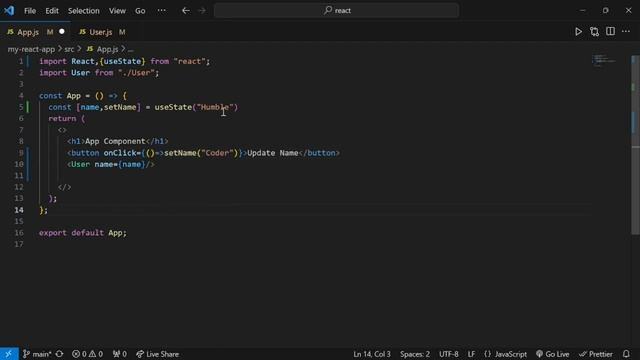The image size is (640, 360).
Task: Click the Prettier status item
Action: coord(596,354)
